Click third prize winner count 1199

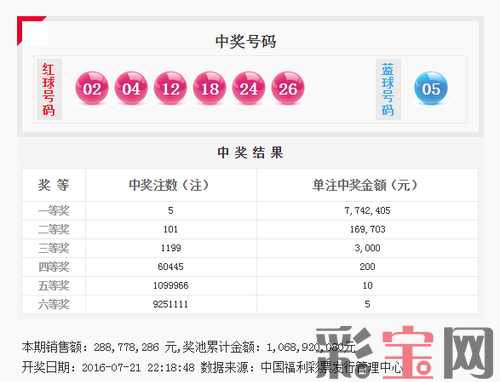point(171,248)
